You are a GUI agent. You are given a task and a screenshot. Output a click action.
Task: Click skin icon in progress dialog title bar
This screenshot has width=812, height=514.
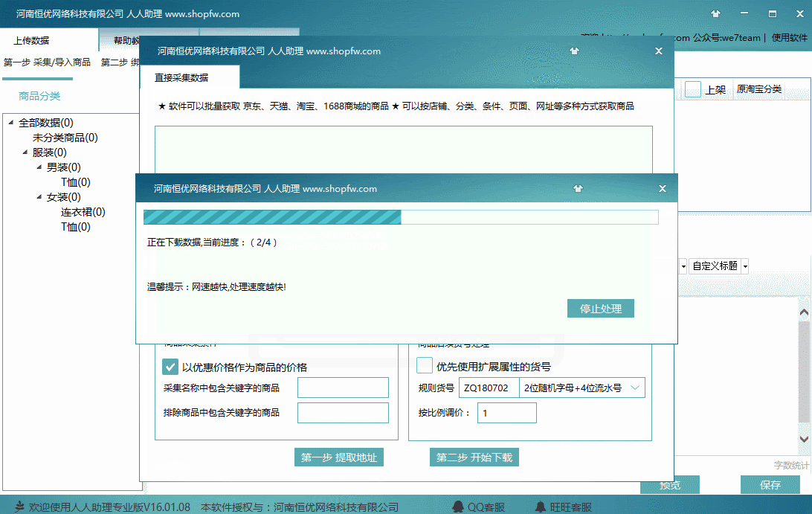(x=578, y=189)
